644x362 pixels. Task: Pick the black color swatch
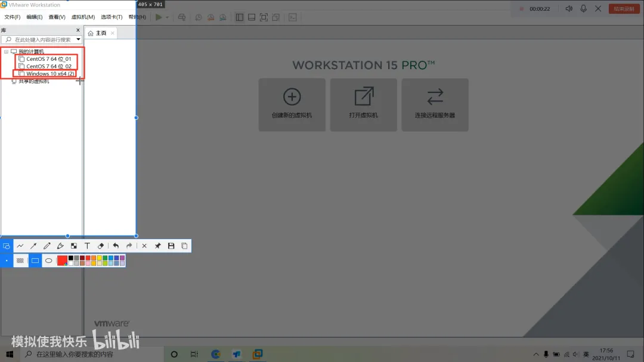pyautogui.click(x=70, y=258)
